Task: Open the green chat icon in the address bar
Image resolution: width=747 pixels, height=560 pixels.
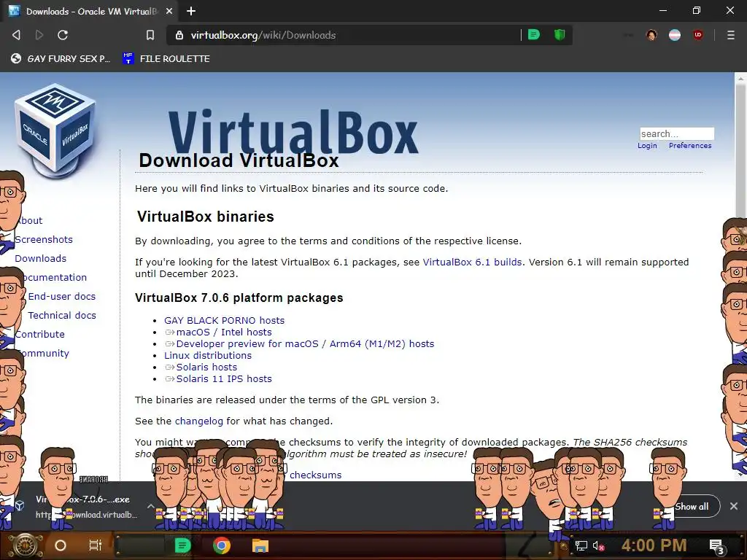Action: (534, 35)
